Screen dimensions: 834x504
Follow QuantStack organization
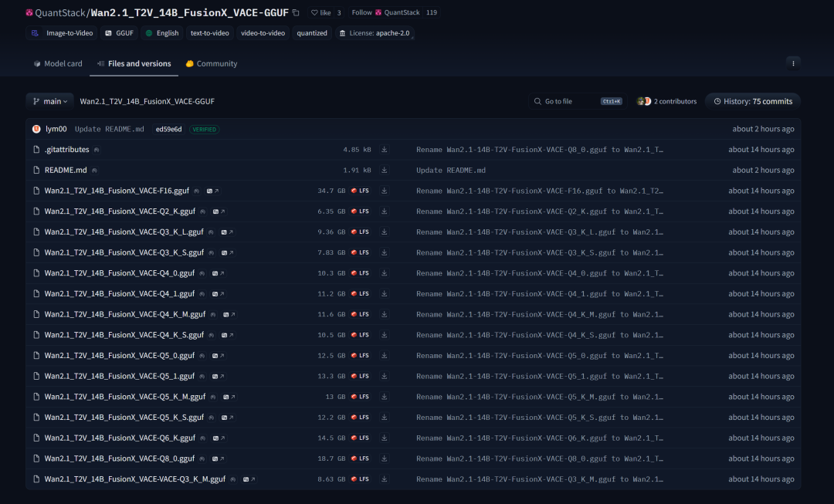click(x=385, y=13)
